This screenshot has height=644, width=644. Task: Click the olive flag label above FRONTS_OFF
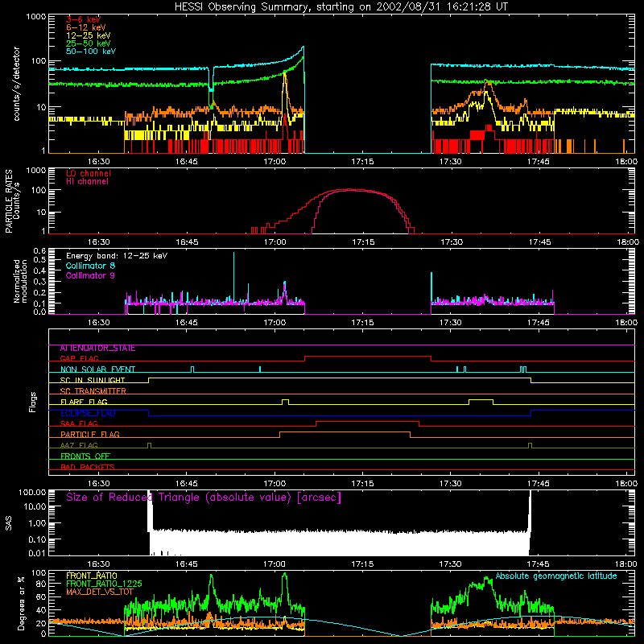click(79, 445)
